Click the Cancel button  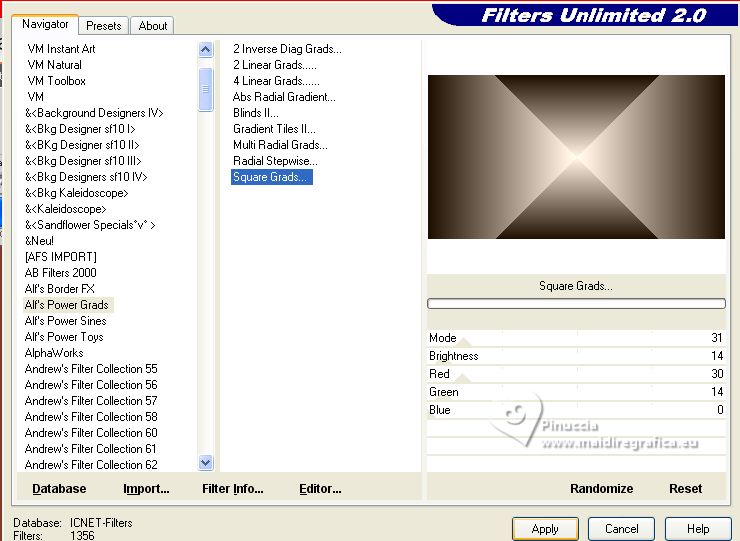pos(622,529)
